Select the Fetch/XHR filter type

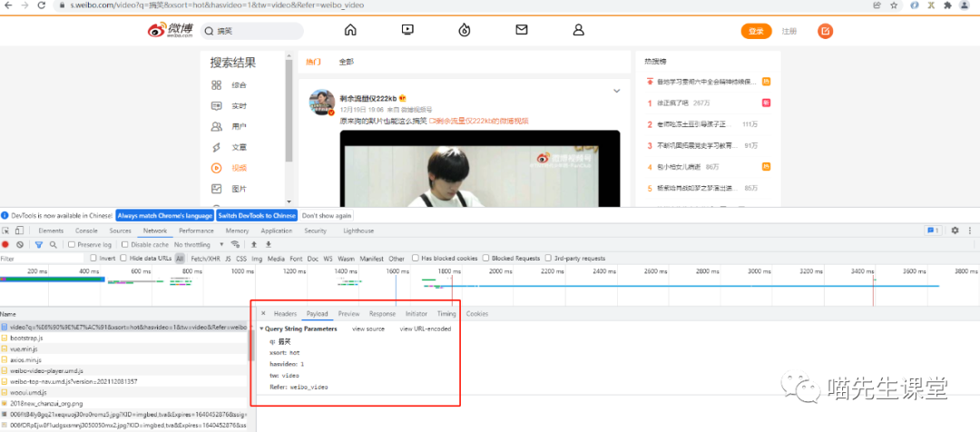click(x=205, y=258)
